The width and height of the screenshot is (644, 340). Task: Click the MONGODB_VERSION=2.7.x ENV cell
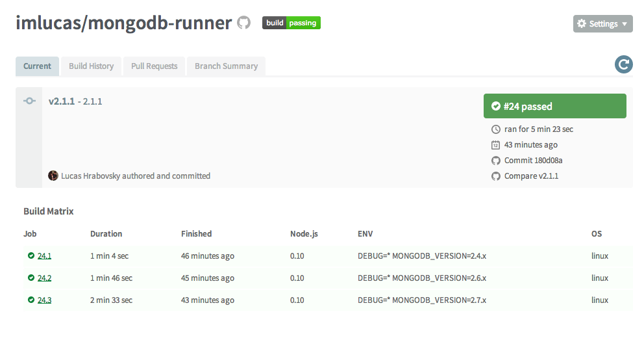[422, 300]
